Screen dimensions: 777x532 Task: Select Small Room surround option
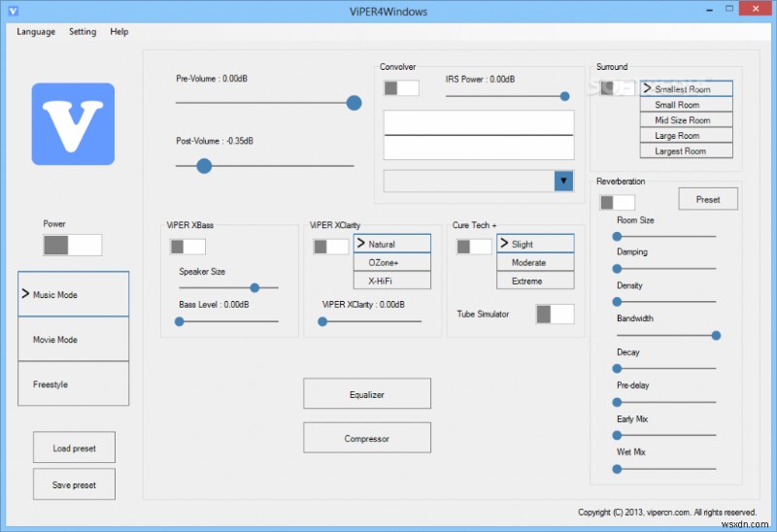pos(687,105)
